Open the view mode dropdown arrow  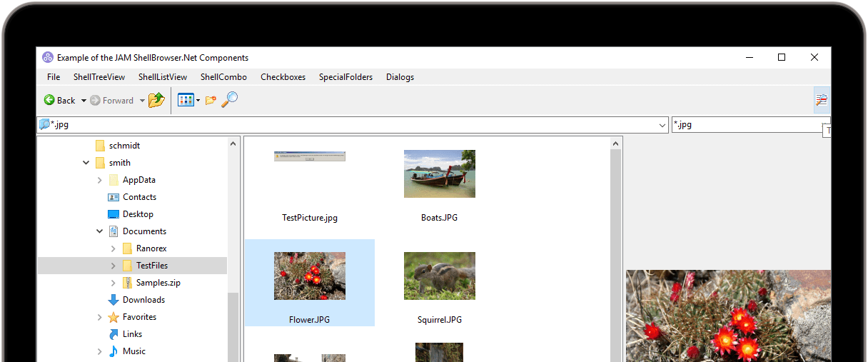(x=198, y=101)
